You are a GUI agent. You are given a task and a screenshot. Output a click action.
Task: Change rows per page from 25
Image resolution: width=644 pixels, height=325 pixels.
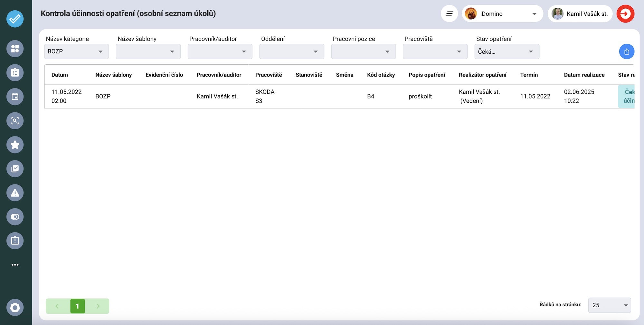(609, 305)
